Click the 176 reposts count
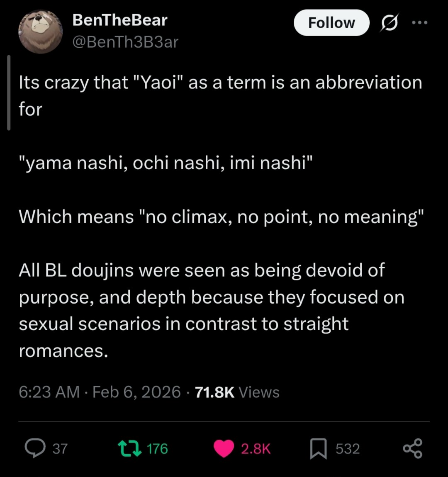The image size is (448, 477). click(x=157, y=449)
